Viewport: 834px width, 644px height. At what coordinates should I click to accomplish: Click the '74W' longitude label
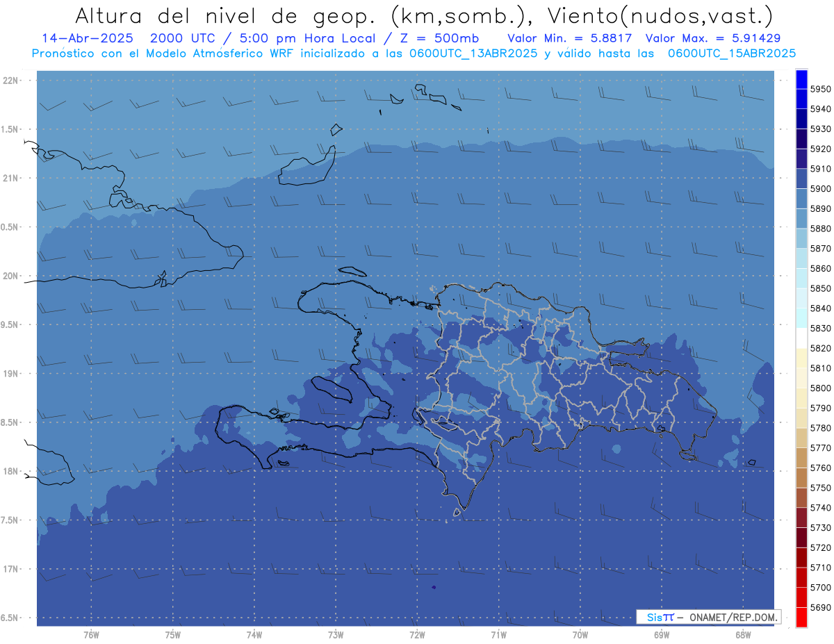(254, 635)
